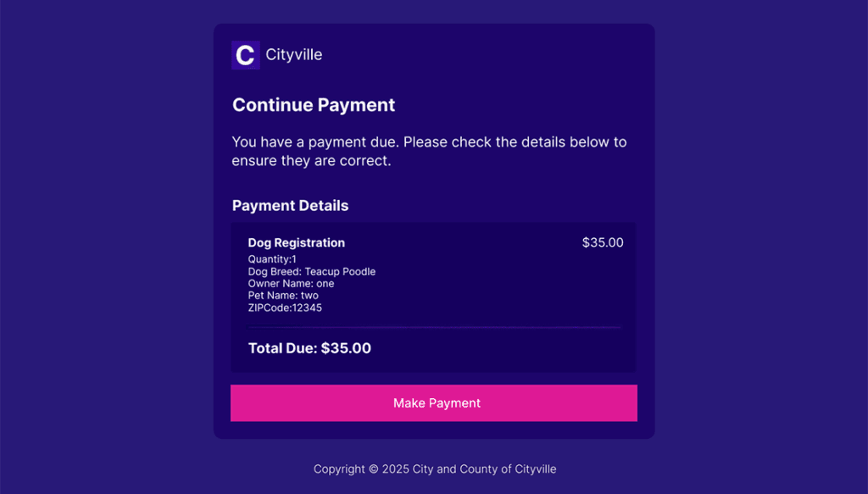Click the copyright © symbol in footer
868x494 pixels.
coord(373,469)
